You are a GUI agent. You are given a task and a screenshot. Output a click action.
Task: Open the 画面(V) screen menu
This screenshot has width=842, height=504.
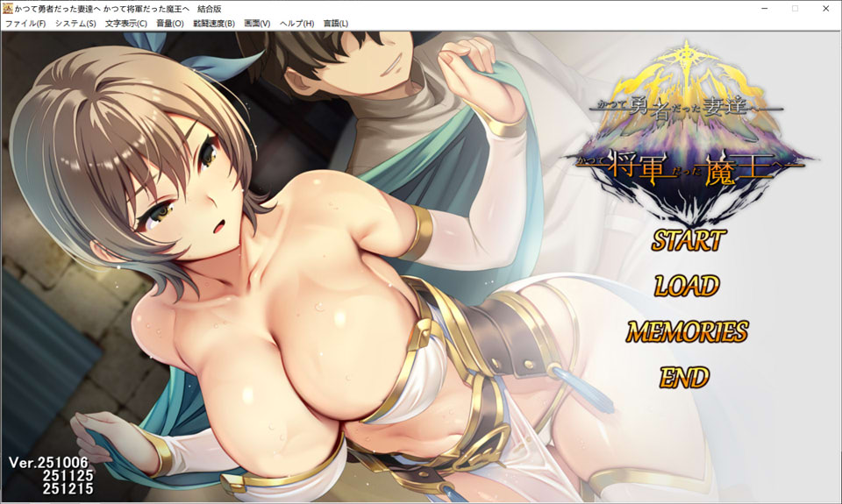tap(257, 24)
